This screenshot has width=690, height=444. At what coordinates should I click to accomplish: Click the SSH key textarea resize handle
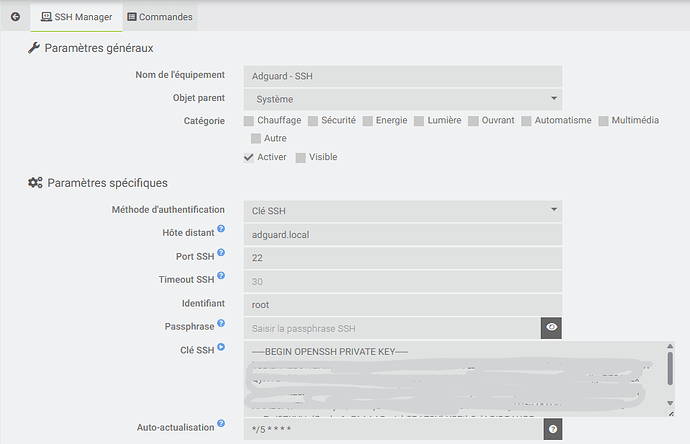click(x=671, y=414)
